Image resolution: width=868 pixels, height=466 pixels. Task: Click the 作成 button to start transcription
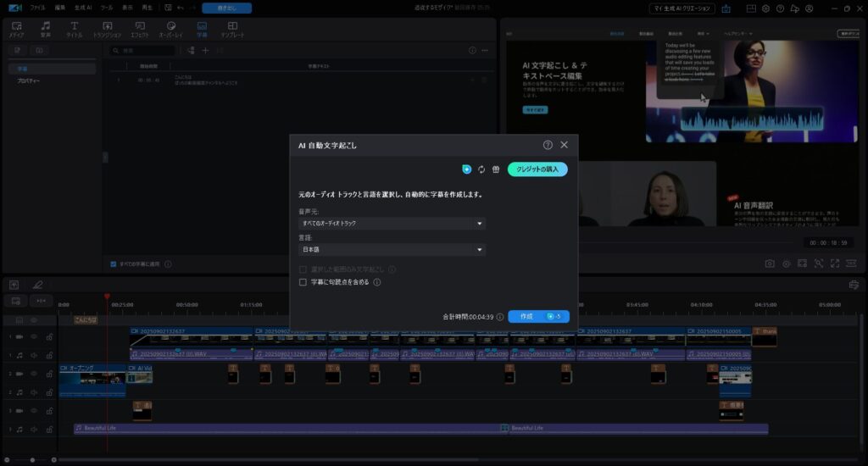pyautogui.click(x=526, y=316)
